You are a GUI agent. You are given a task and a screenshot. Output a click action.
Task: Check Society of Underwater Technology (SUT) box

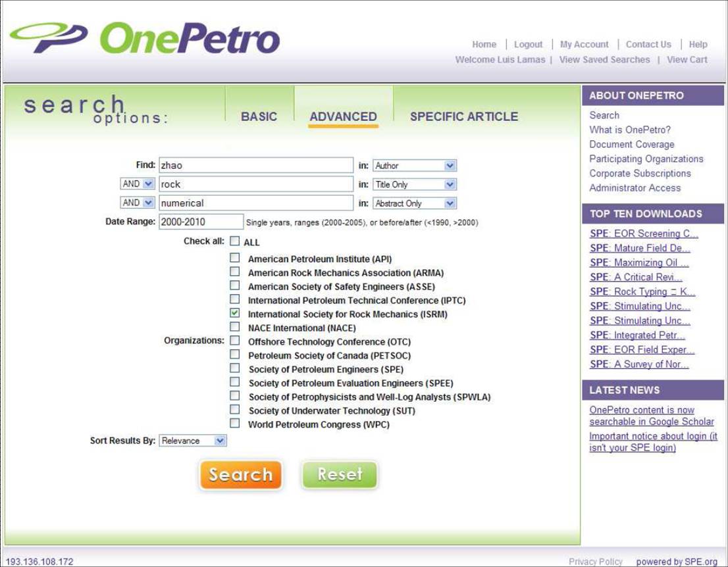[x=235, y=410]
